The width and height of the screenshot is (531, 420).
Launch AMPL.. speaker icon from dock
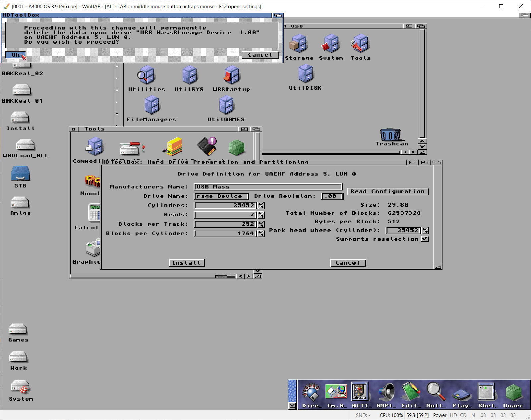click(x=386, y=392)
